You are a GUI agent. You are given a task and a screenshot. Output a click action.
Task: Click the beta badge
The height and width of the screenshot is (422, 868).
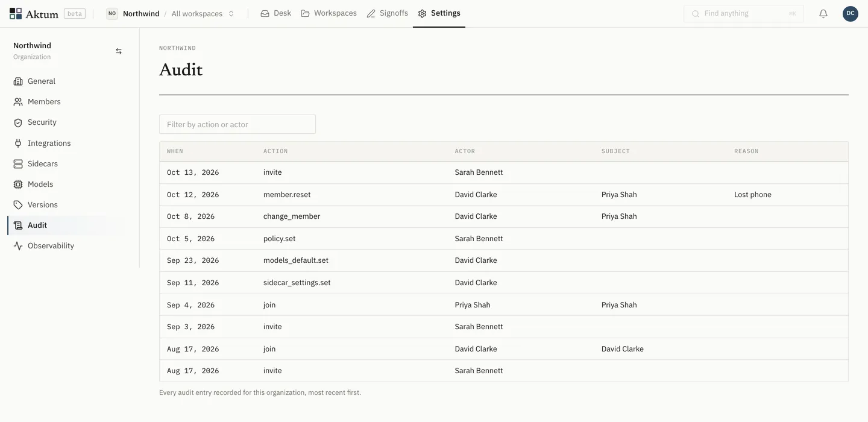75,13
